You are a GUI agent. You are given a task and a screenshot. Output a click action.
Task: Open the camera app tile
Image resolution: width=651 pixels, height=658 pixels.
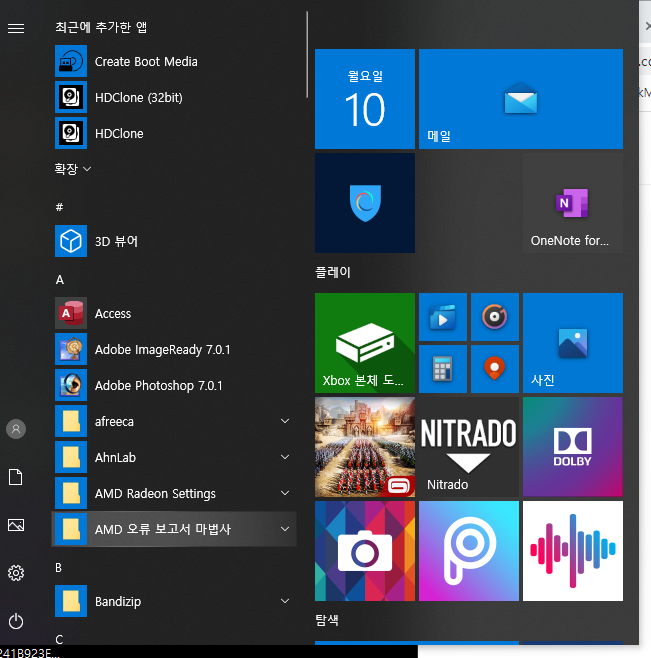365,551
